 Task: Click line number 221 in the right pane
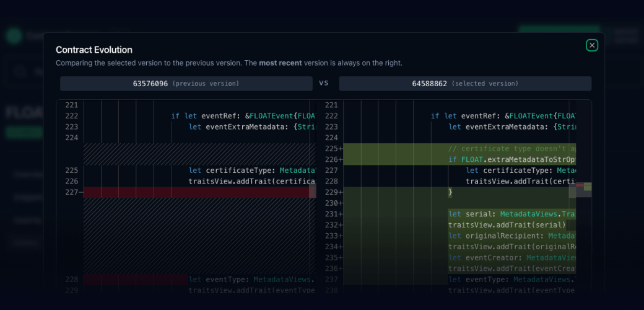point(331,105)
